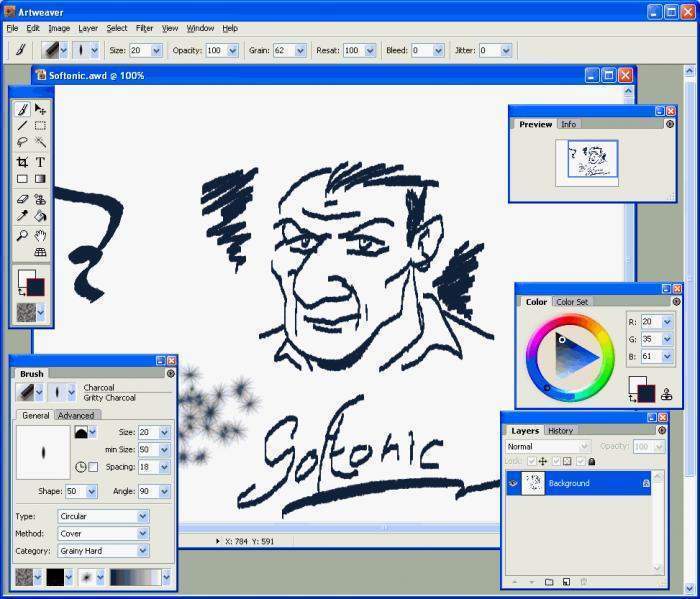This screenshot has width=700, height=599.
Task: Open Grain dropdown in options bar
Action: tap(300, 50)
